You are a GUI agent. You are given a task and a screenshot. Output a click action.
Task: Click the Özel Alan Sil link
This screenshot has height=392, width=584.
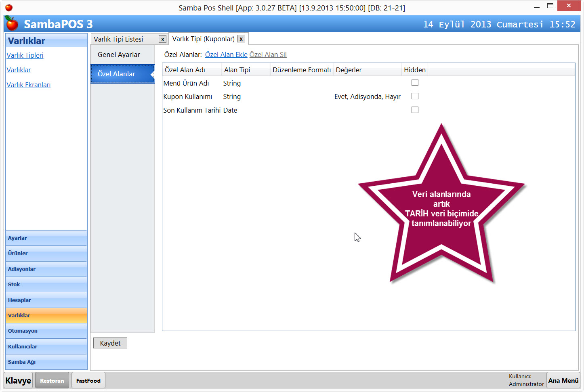point(268,55)
